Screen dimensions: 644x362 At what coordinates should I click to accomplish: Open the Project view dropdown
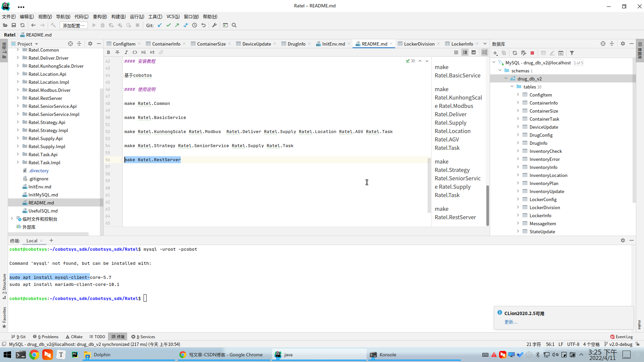pos(37,44)
